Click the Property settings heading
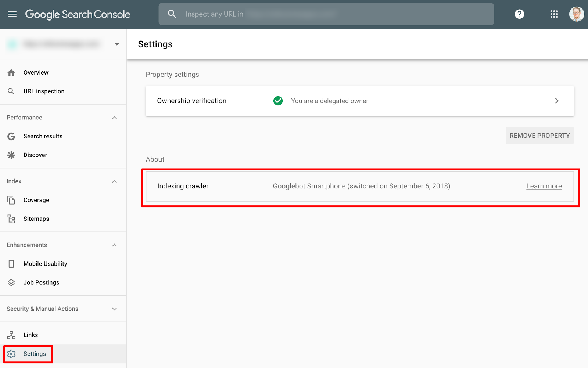Image resolution: width=588 pixels, height=368 pixels. 172,75
